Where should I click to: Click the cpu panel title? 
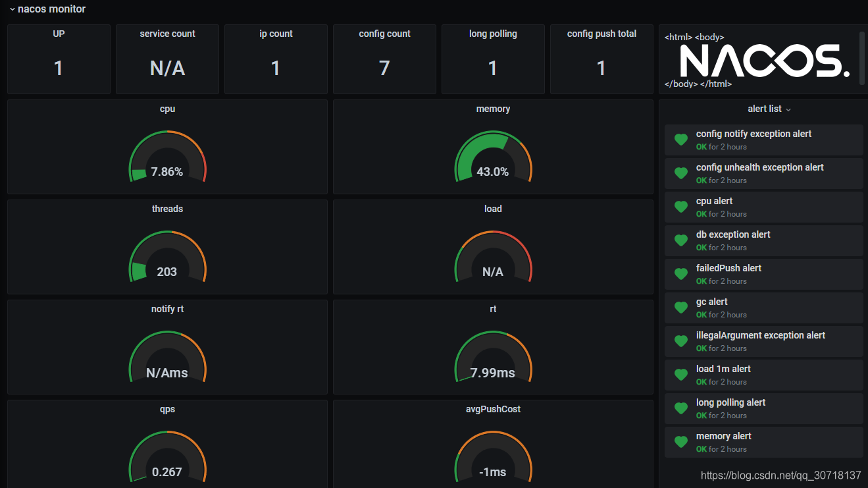(167, 109)
